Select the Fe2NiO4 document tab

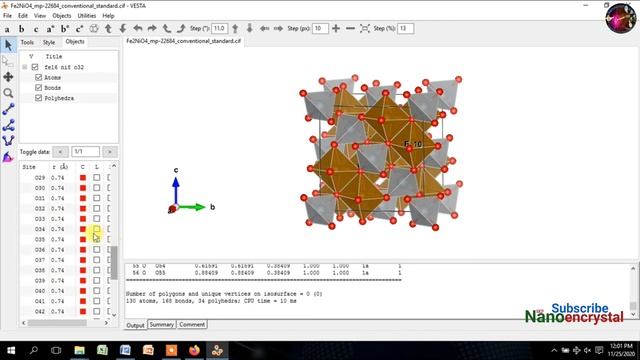[183, 41]
